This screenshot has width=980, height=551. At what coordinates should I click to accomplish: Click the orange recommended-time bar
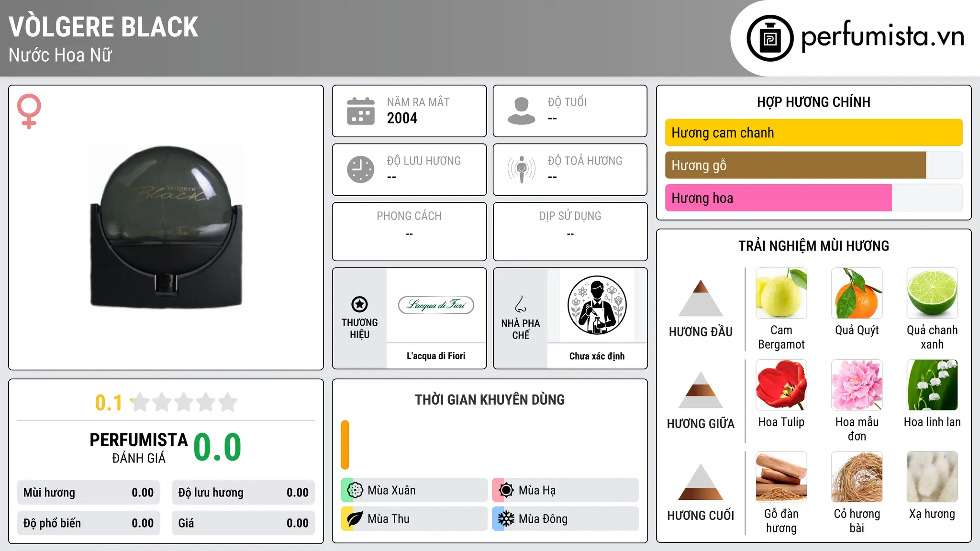pyautogui.click(x=345, y=445)
